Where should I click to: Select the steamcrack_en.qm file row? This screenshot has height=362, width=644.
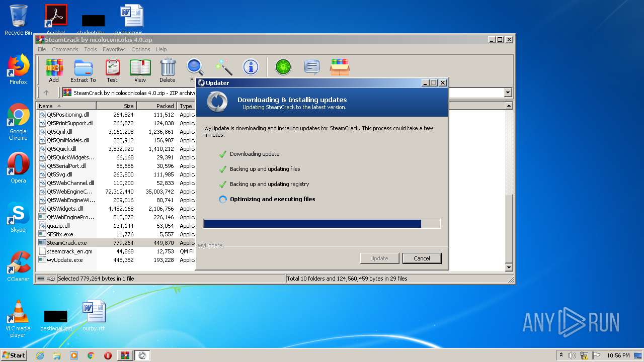(x=116, y=251)
